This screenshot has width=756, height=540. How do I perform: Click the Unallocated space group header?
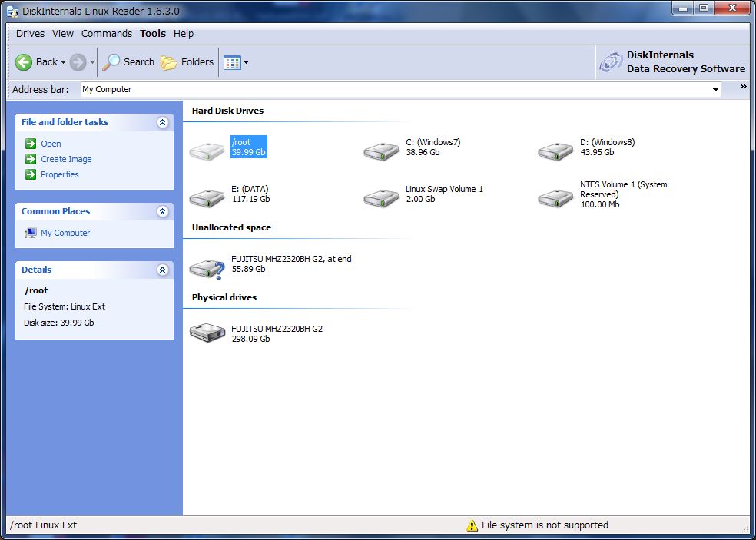pos(231,227)
